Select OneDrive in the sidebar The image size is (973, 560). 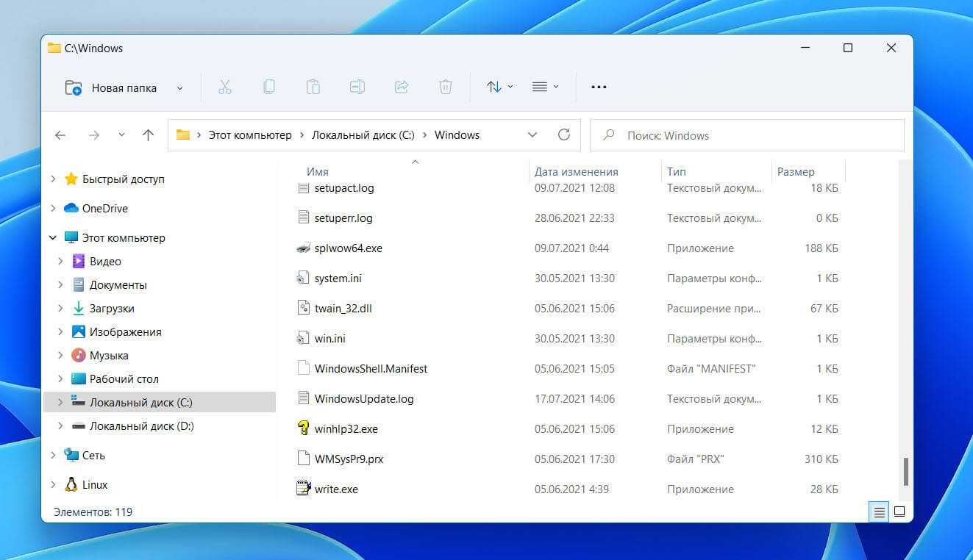click(104, 208)
